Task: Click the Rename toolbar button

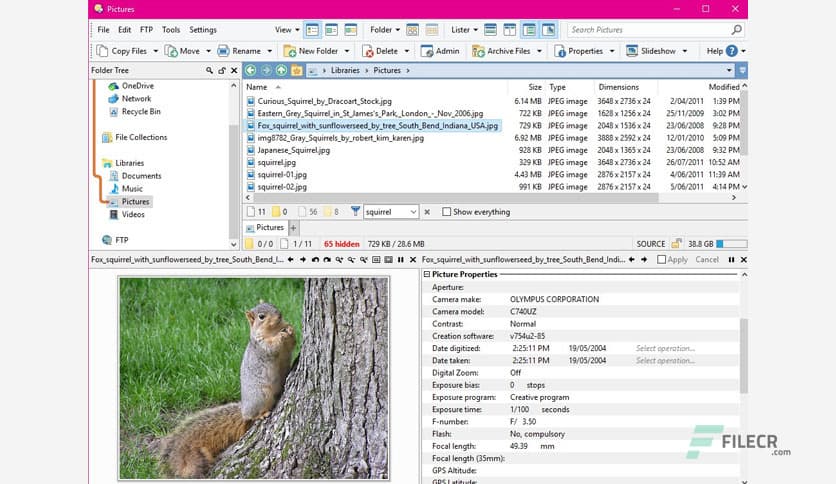Action: coord(239,51)
